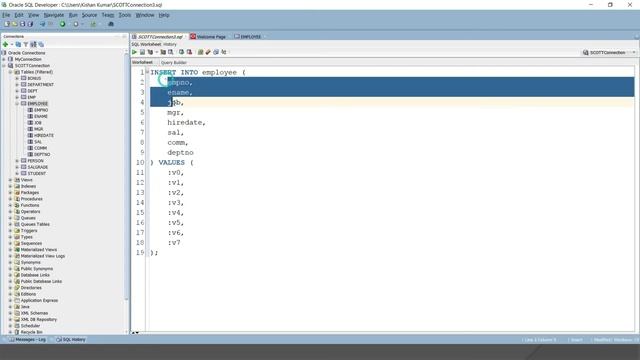The width and height of the screenshot is (640, 360).
Task: Select the EMPNO column in tree
Action: 41,110
